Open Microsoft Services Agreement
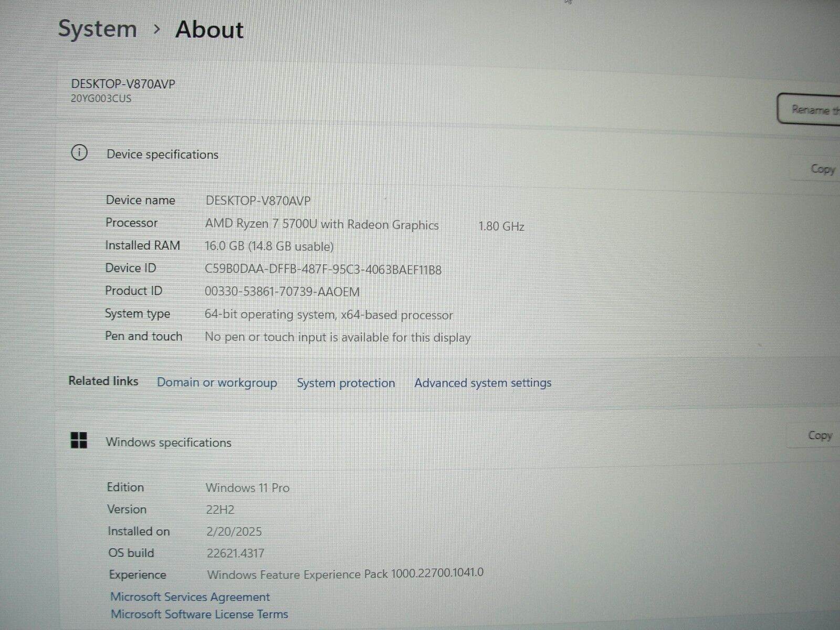840x630 pixels. pyautogui.click(x=189, y=597)
